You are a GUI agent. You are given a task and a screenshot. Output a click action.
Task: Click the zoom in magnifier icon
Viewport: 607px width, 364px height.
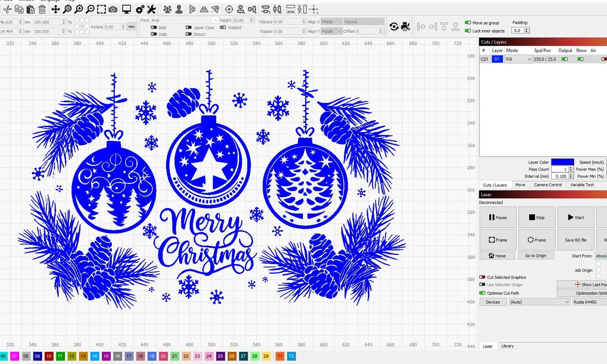(78, 9)
